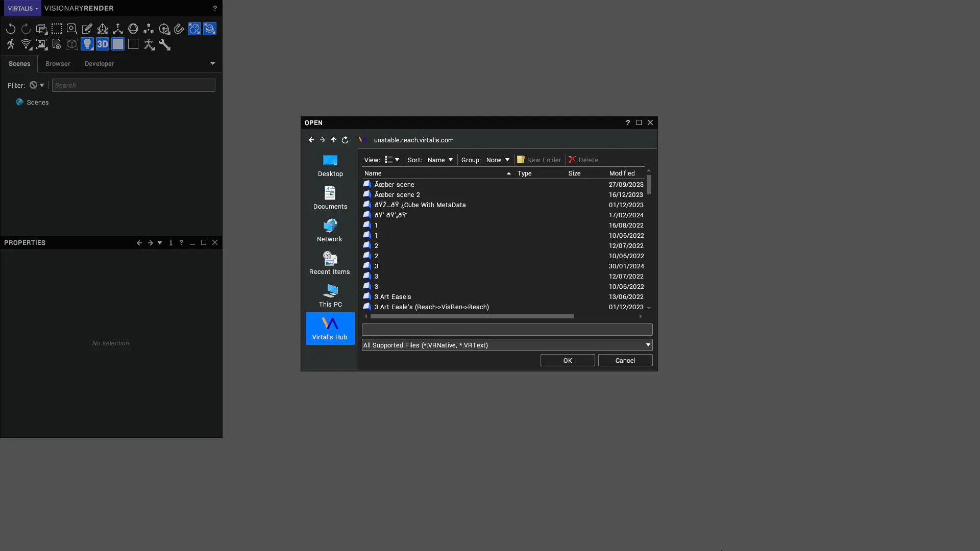The width and height of the screenshot is (980, 551).
Task: Click the help question mark in title bar
Action: coord(215,8)
